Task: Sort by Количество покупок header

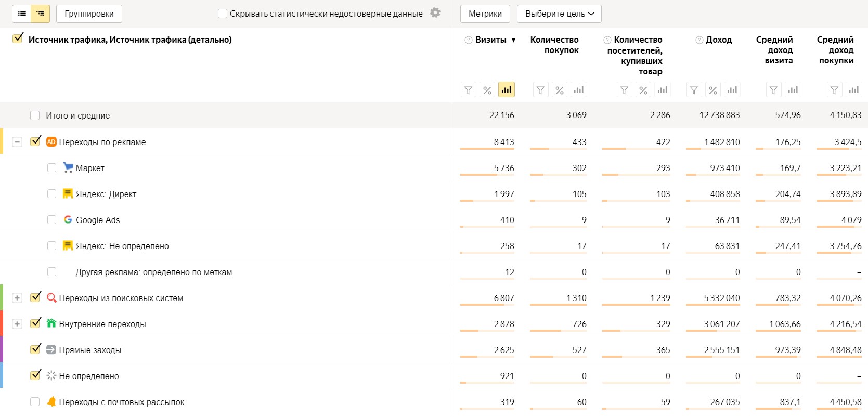Action: point(554,45)
